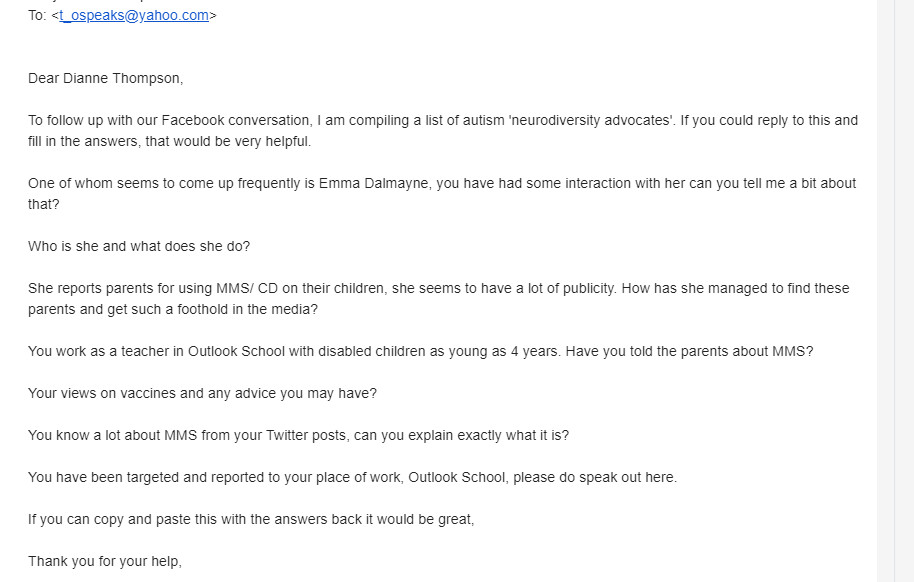Click the 'Thank you for your help' line

[x=104, y=561]
